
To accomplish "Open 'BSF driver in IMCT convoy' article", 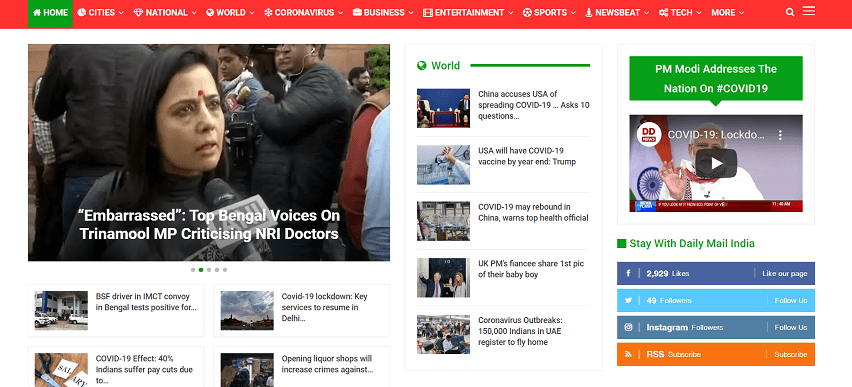I will [x=146, y=302].
